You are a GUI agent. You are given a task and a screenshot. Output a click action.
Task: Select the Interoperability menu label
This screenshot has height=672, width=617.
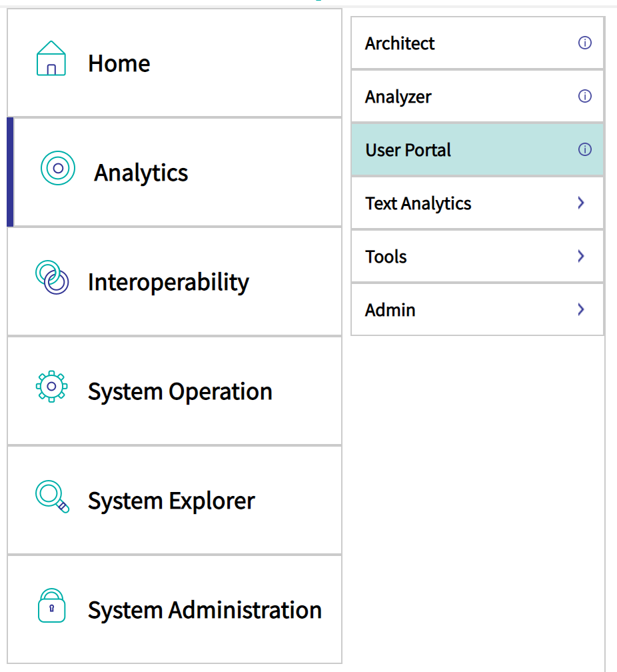point(169,283)
